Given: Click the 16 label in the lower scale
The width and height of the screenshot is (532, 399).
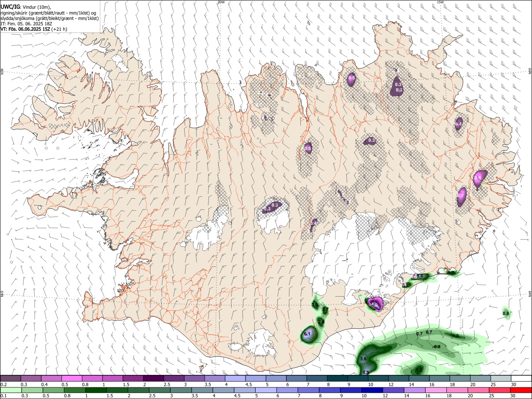Looking at the screenshot, I should pyautogui.click(x=428, y=396).
